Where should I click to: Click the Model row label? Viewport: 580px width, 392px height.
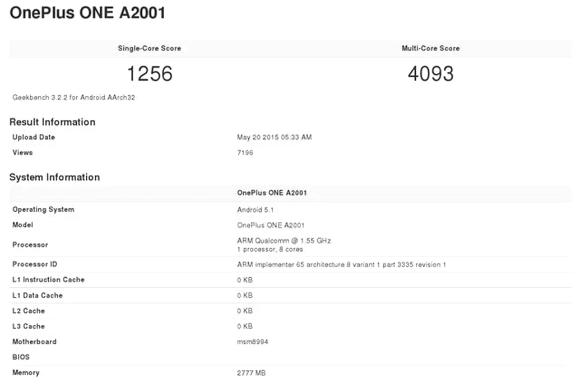[x=22, y=225]
